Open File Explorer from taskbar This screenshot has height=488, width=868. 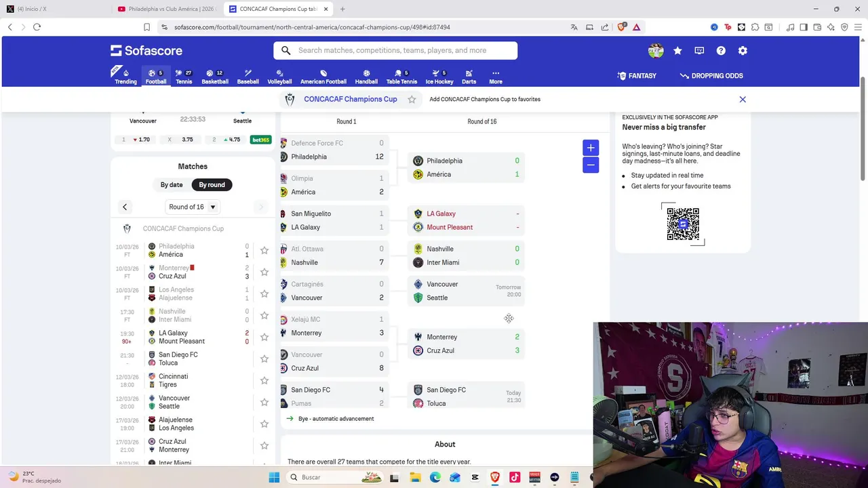click(x=415, y=477)
